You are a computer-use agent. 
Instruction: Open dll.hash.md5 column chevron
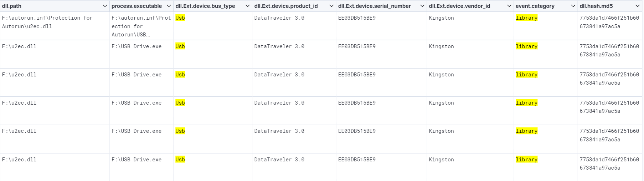[x=638, y=6]
